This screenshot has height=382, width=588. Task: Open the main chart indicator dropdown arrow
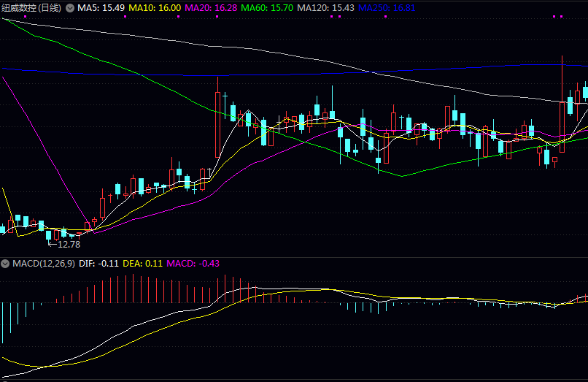70,7
